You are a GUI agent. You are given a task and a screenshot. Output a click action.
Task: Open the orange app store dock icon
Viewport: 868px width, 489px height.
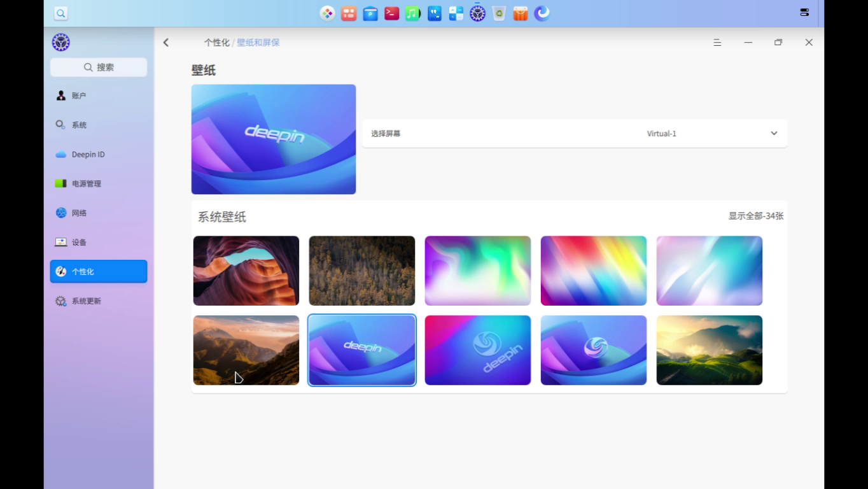pyautogui.click(x=521, y=13)
